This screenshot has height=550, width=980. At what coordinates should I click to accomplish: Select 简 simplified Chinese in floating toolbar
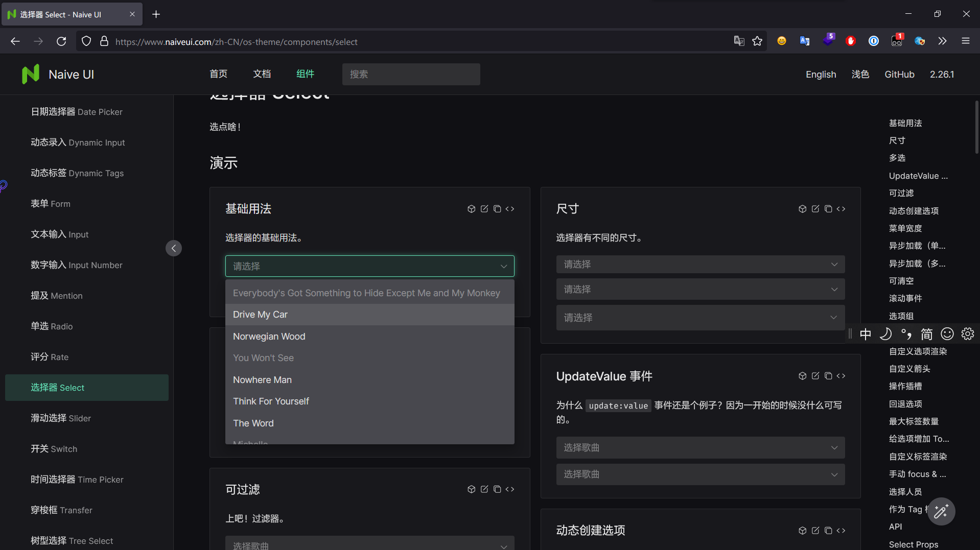(927, 333)
